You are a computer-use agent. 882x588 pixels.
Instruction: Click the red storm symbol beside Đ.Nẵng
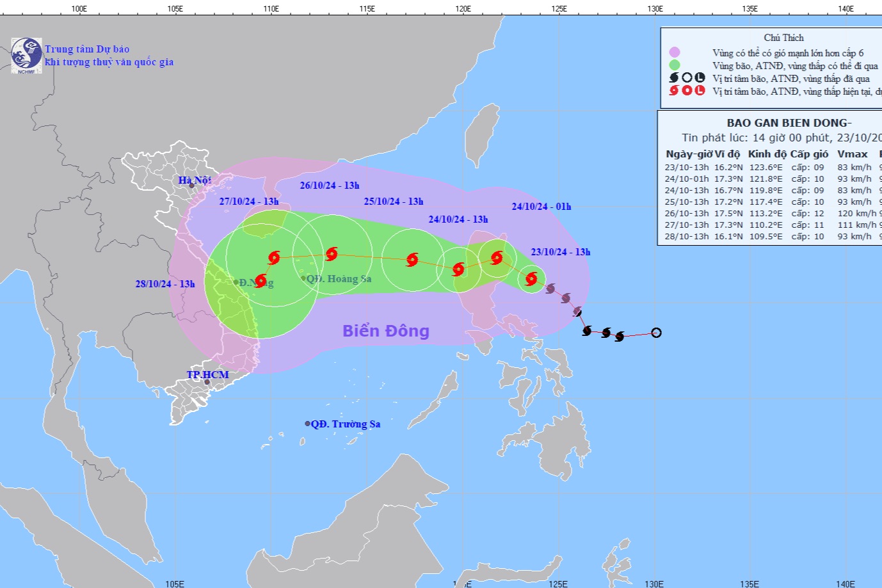point(260,280)
